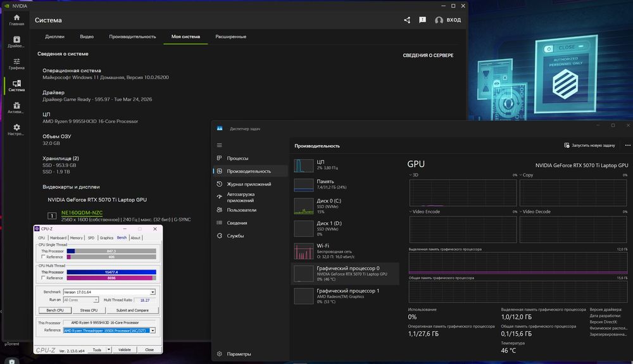Click the Журнал приложений history icon
Viewport: 633px width, 364px height.
(x=219, y=184)
